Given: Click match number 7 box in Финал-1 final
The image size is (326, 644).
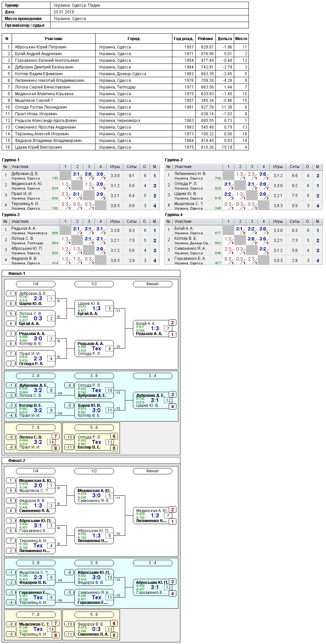Looking at the screenshot, I should click(x=168, y=329).
